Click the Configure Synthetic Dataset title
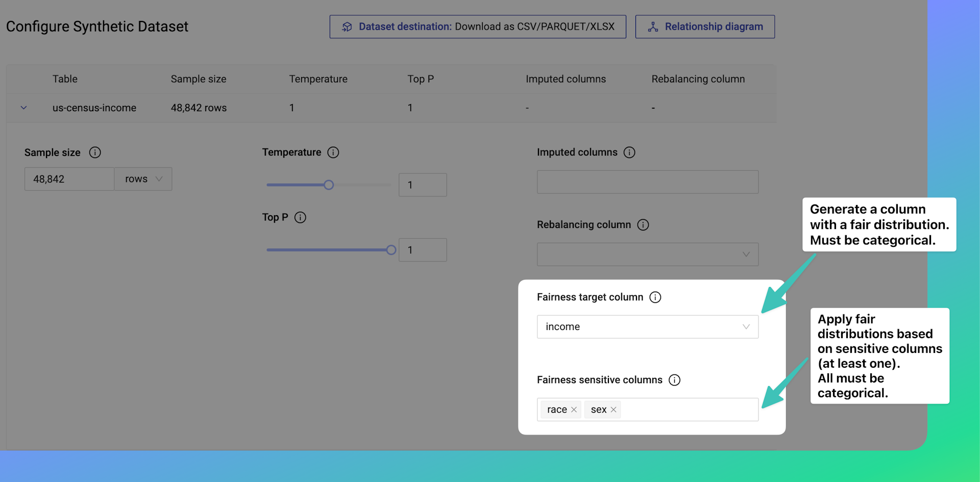This screenshot has height=482, width=980. [97, 27]
